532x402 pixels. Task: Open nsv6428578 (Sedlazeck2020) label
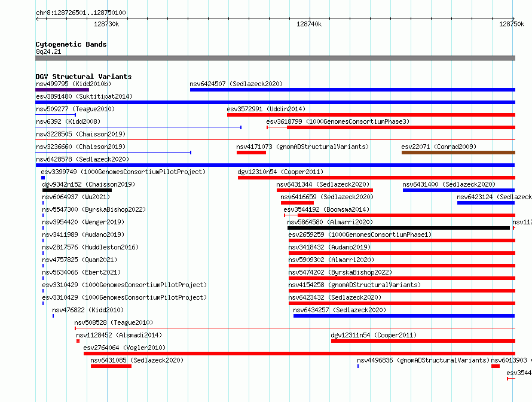point(82,159)
